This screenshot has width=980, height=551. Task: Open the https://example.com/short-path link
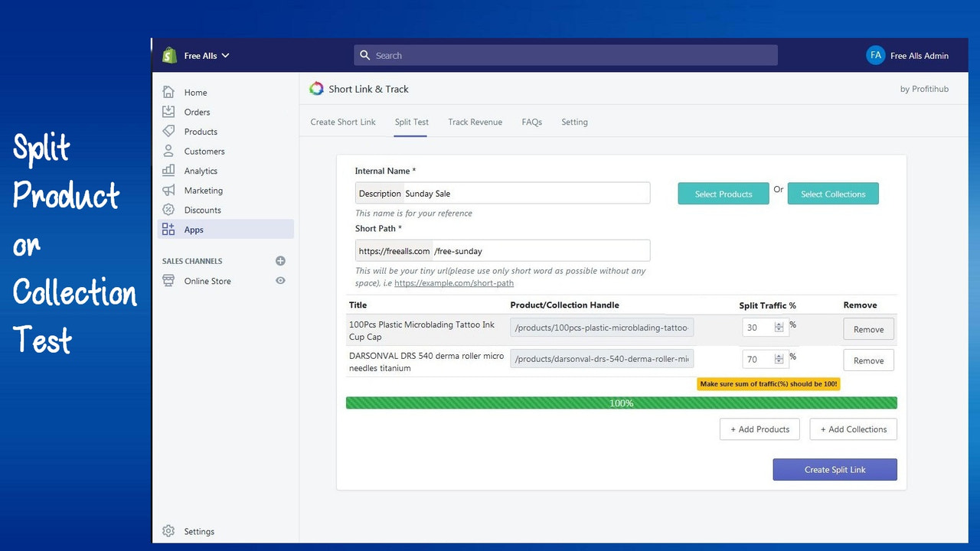point(454,283)
